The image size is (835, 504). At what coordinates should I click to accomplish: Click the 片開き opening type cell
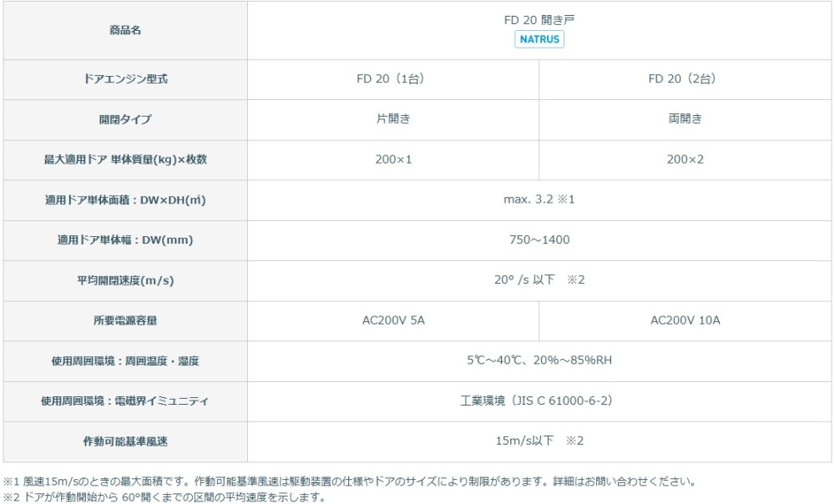click(393, 119)
